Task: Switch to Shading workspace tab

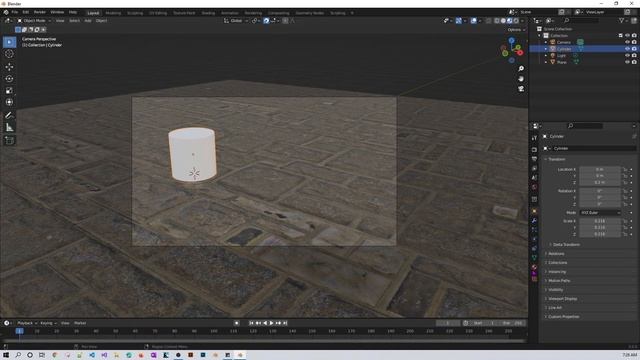Action: (x=208, y=13)
